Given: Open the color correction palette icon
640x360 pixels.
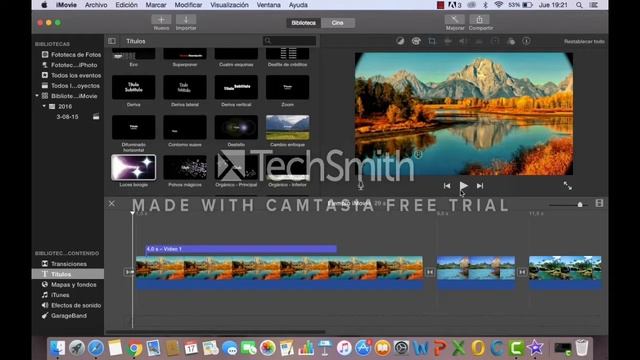Looking at the screenshot, I should pos(416,41).
